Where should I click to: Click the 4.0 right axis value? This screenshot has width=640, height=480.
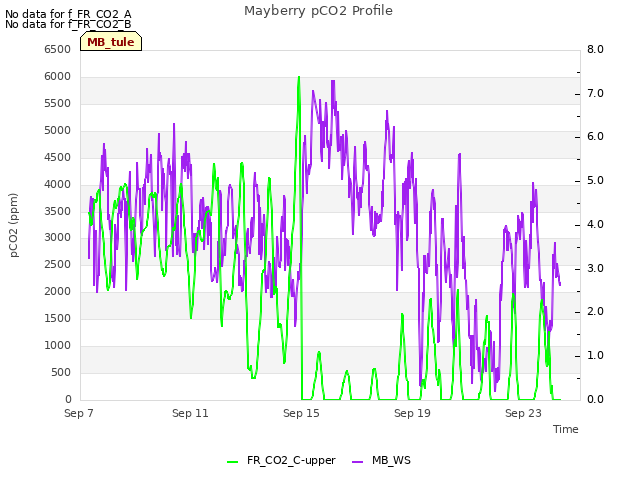point(595,224)
